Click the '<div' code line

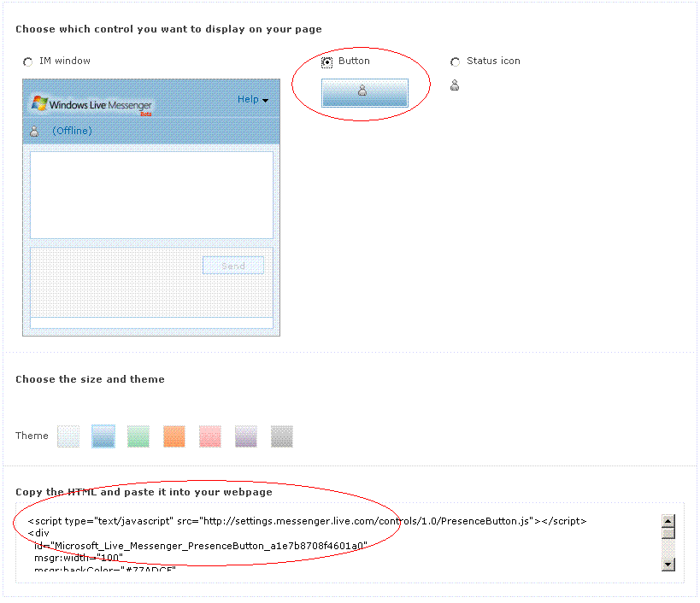click(38, 534)
